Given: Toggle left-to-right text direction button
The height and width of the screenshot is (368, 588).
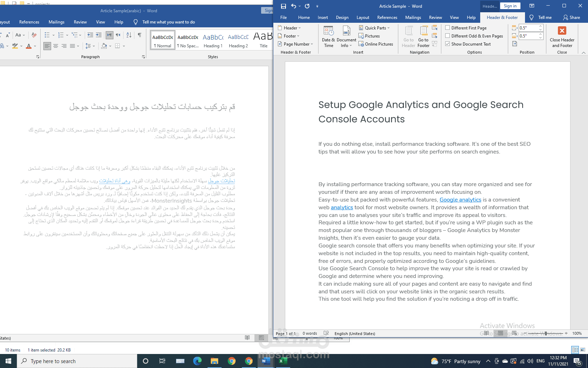Looking at the screenshot, I should coord(110,35).
